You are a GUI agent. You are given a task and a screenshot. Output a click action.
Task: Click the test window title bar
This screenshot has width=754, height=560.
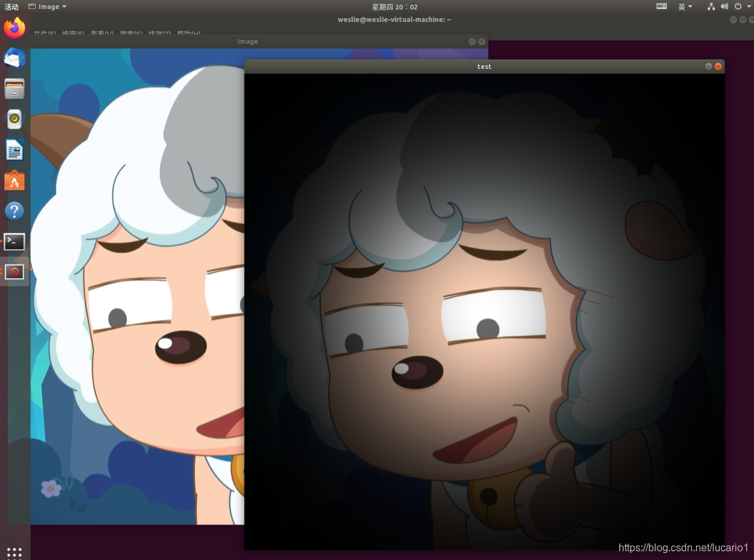click(484, 66)
